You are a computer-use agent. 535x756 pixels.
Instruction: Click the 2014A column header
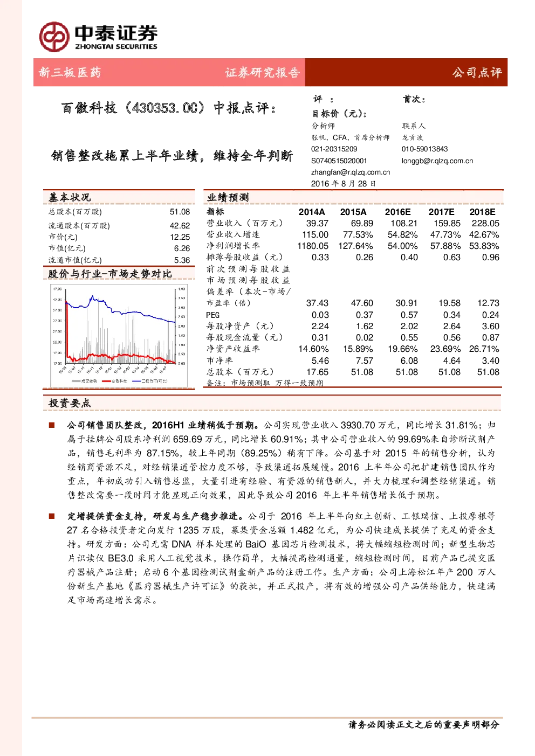pyautogui.click(x=312, y=212)
